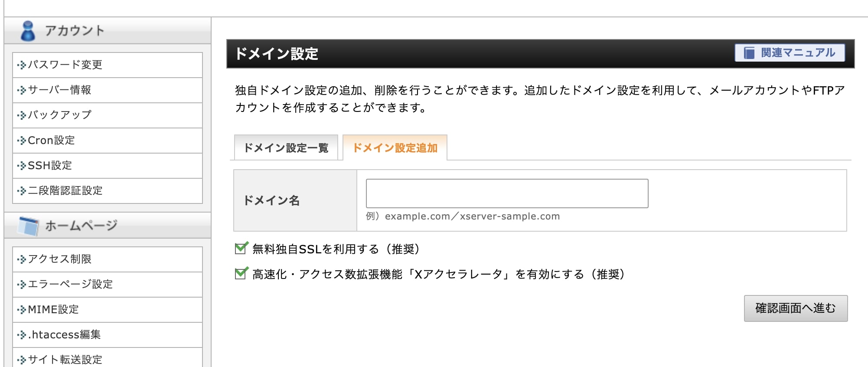Open SSH設定 in the sidebar
Viewport: 868px width, 367px height.
pyautogui.click(x=50, y=166)
